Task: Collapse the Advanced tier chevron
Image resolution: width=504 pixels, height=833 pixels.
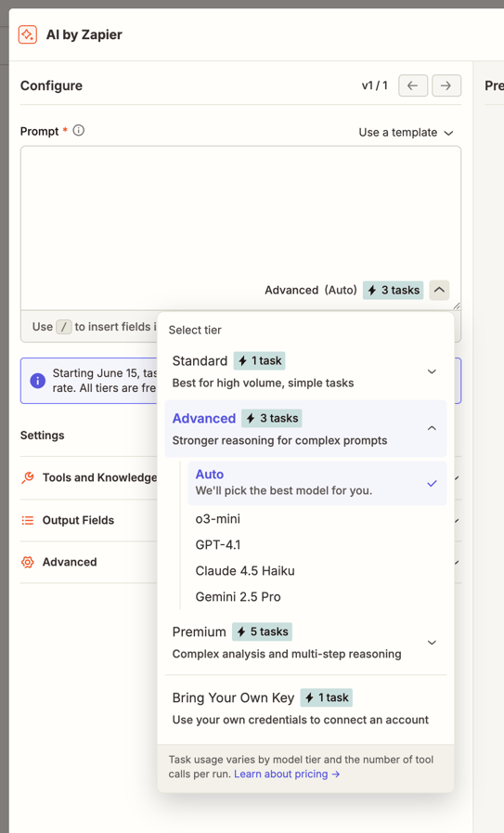Action: click(432, 428)
